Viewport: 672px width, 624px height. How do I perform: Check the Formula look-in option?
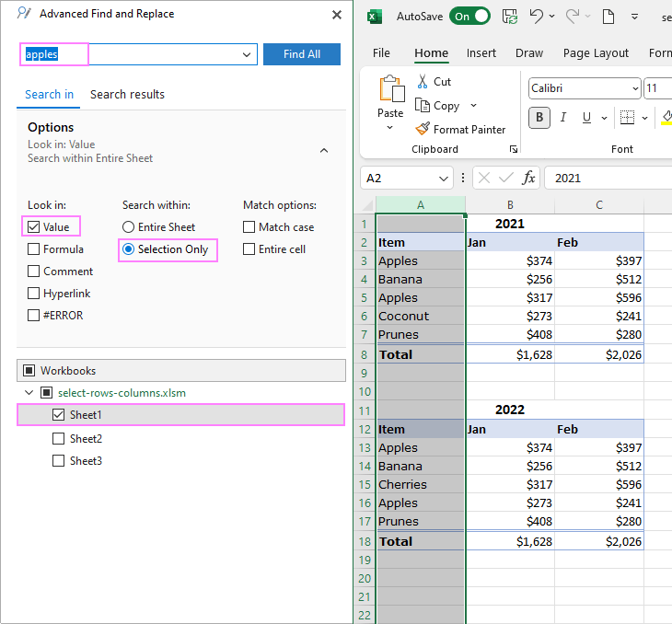pos(34,249)
